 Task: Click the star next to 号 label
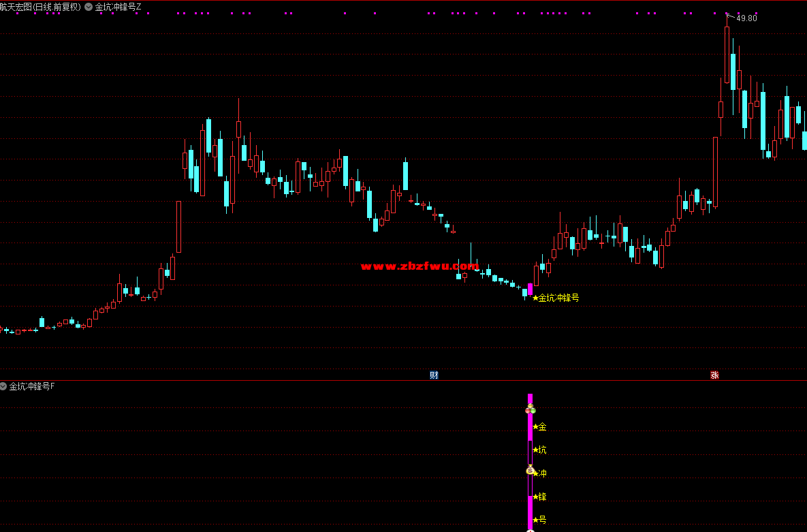[x=535, y=520]
